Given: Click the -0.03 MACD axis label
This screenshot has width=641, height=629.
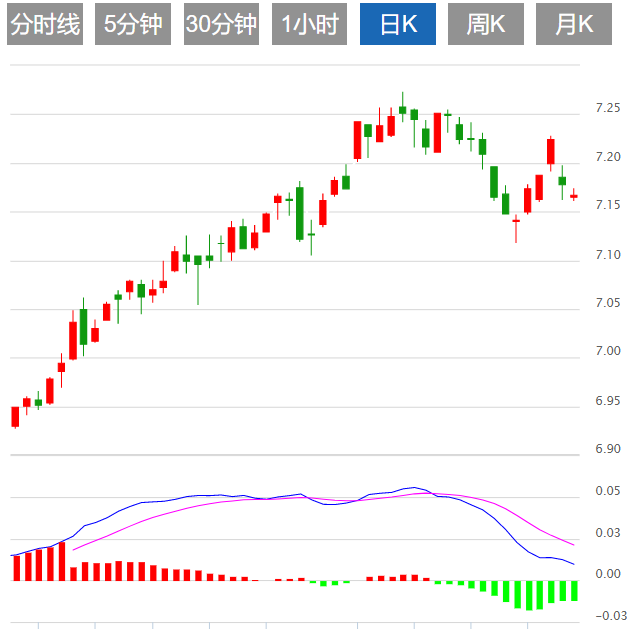Looking at the screenshot, I should (611, 616).
